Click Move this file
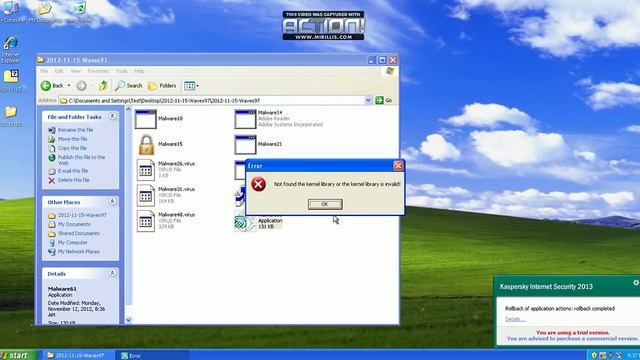The width and height of the screenshot is (640, 360). point(72,139)
